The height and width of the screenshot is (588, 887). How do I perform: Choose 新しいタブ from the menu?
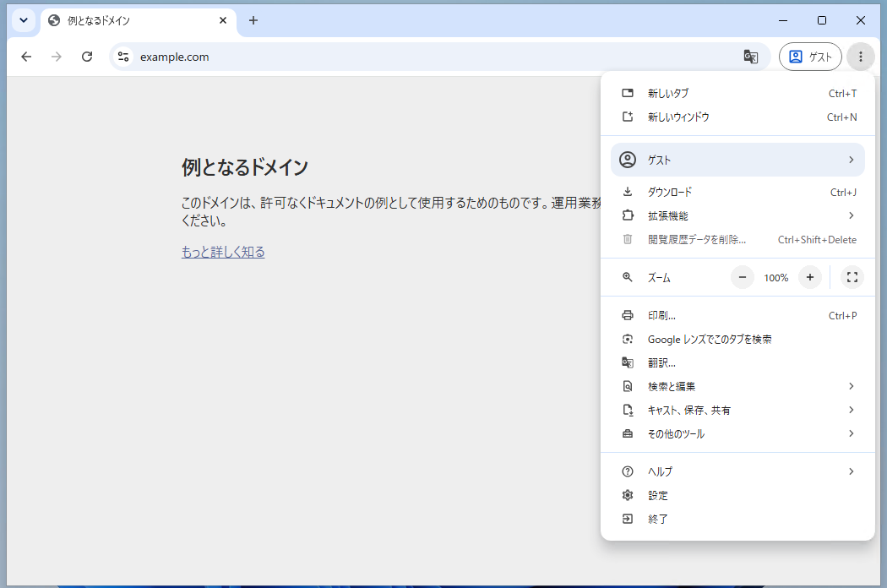tap(737, 94)
